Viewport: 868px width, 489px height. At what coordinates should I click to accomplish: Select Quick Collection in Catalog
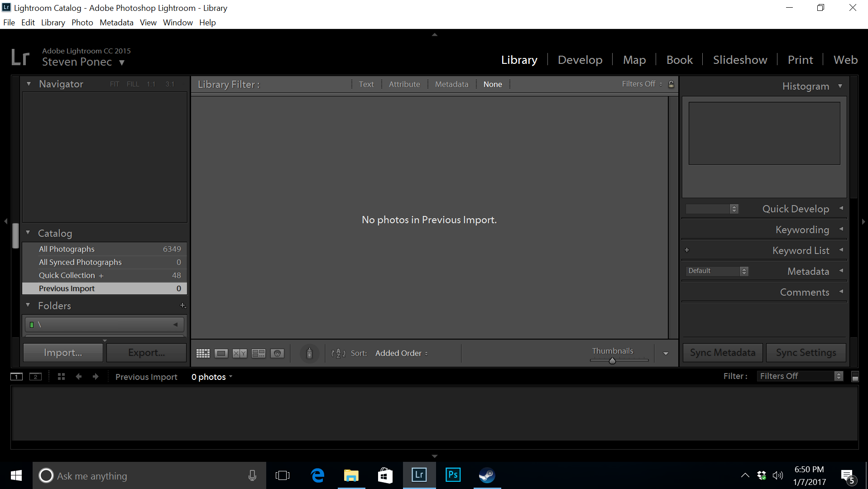(x=105, y=275)
